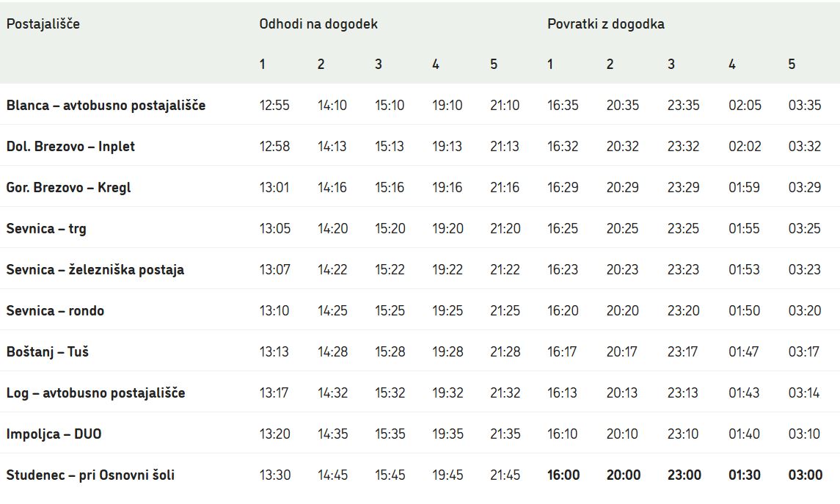Click the Sevnica – železniška postaja row label
Image resolution: width=840 pixels, height=504 pixels.
(x=95, y=270)
